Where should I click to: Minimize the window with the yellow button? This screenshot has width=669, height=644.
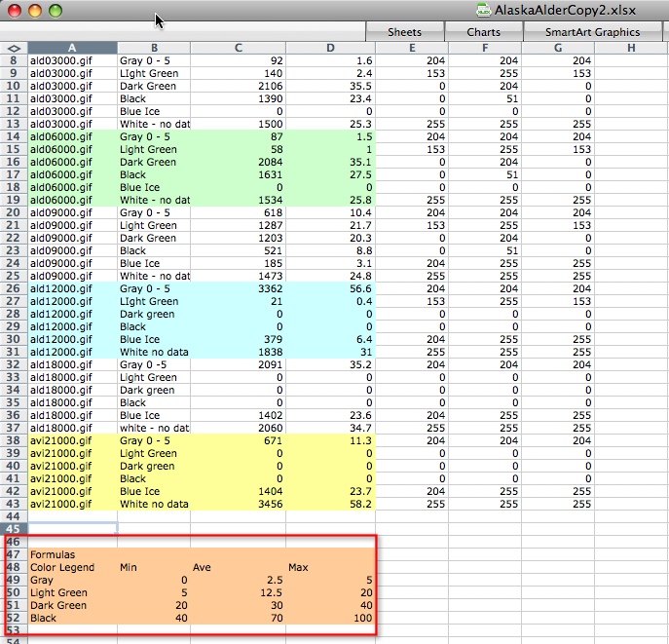(34, 11)
